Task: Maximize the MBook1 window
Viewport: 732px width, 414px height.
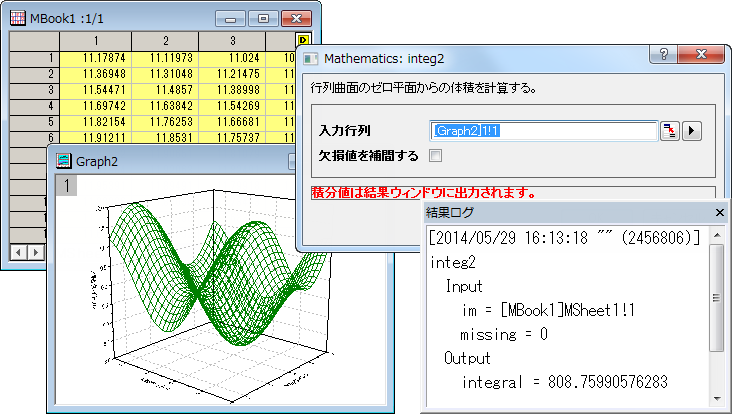Action: click(x=263, y=18)
